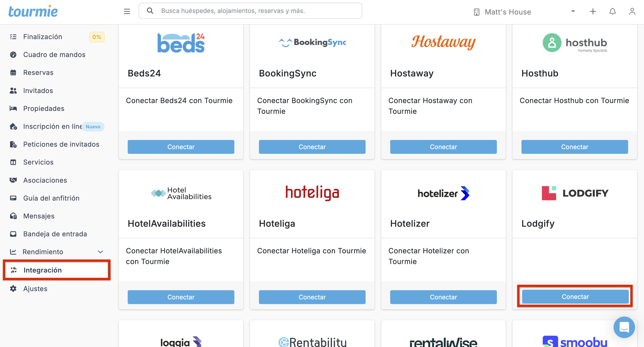Click the plus add icon
Screen dimensions: 644x347
[593, 11]
